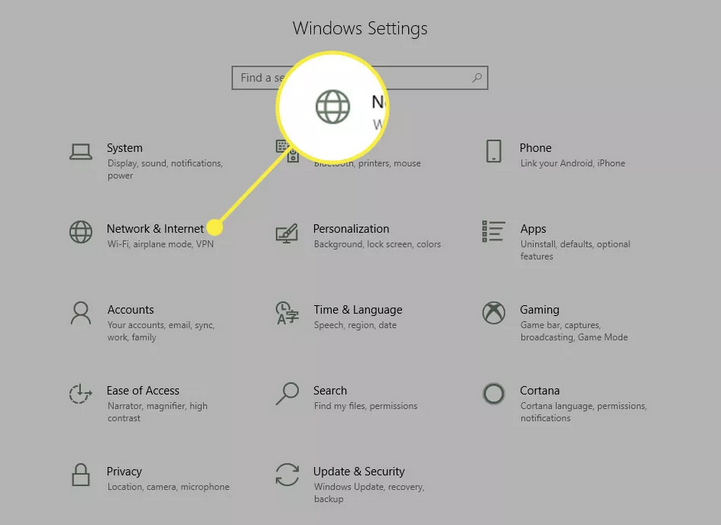Focus the Find a setting search field

(360, 78)
